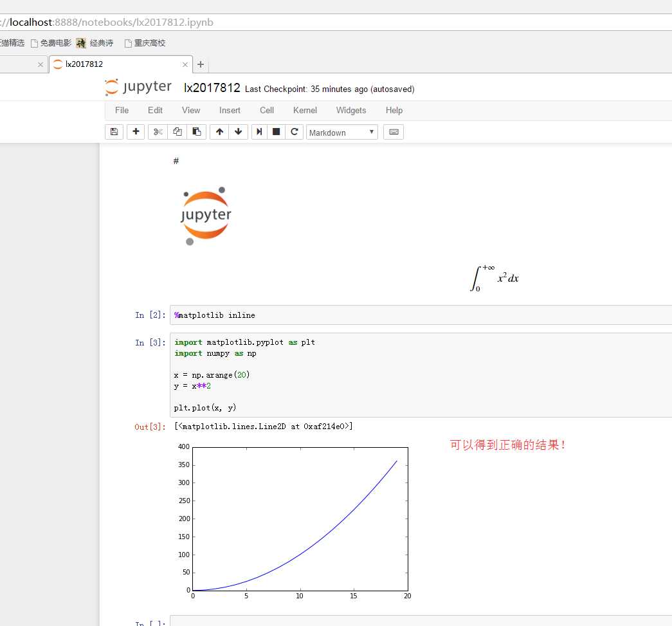Open the 免费电影 bookmark

pos(51,43)
